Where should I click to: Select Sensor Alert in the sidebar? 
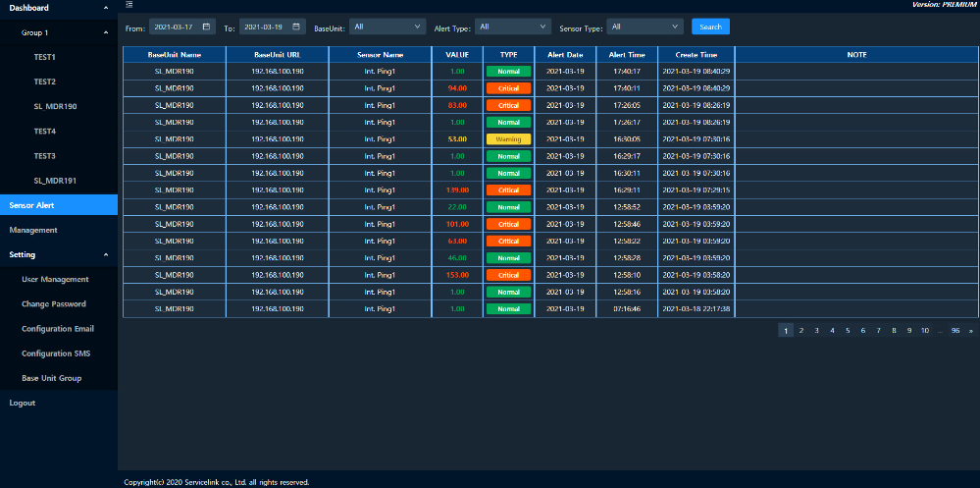(x=31, y=205)
